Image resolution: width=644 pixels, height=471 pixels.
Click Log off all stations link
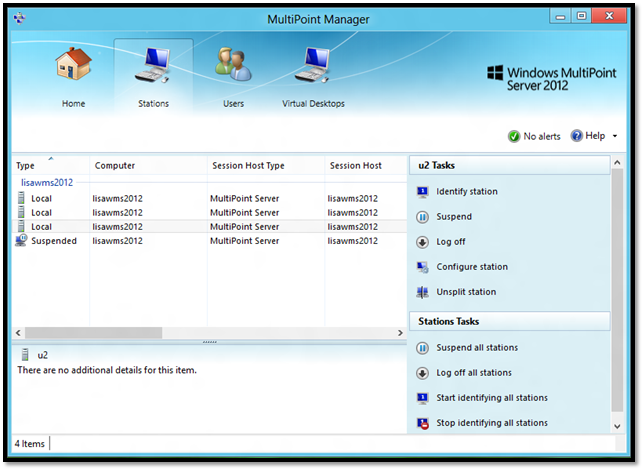pos(474,373)
